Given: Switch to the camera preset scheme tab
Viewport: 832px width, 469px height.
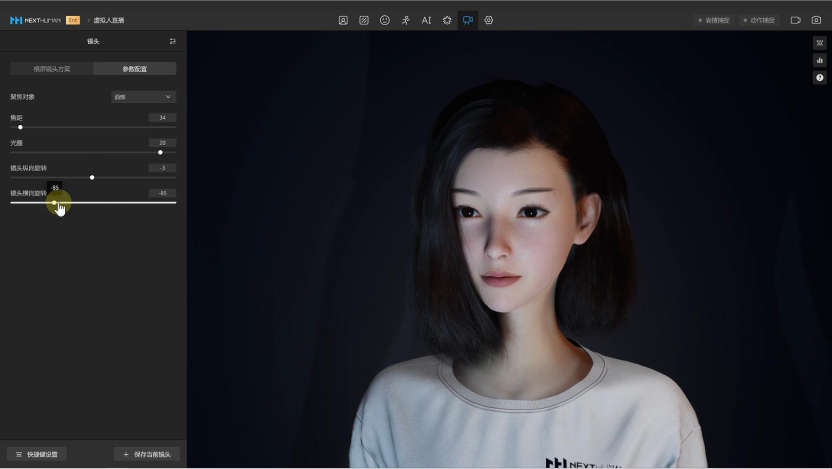Looking at the screenshot, I should pyautogui.click(x=52, y=69).
